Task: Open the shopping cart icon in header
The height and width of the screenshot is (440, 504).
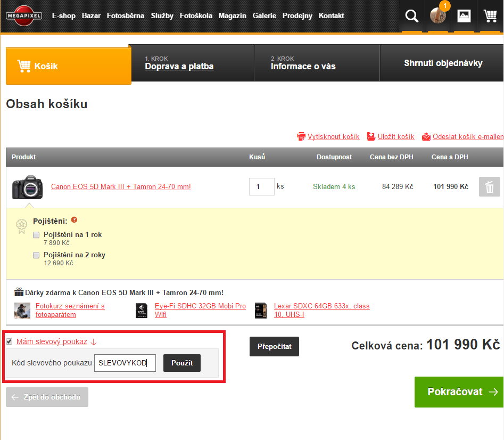Action: click(x=490, y=16)
